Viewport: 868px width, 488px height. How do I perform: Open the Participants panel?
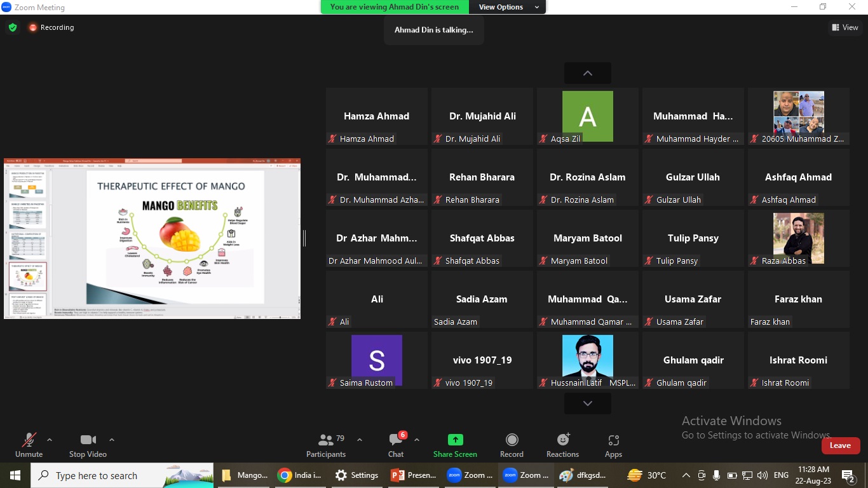coord(325,445)
